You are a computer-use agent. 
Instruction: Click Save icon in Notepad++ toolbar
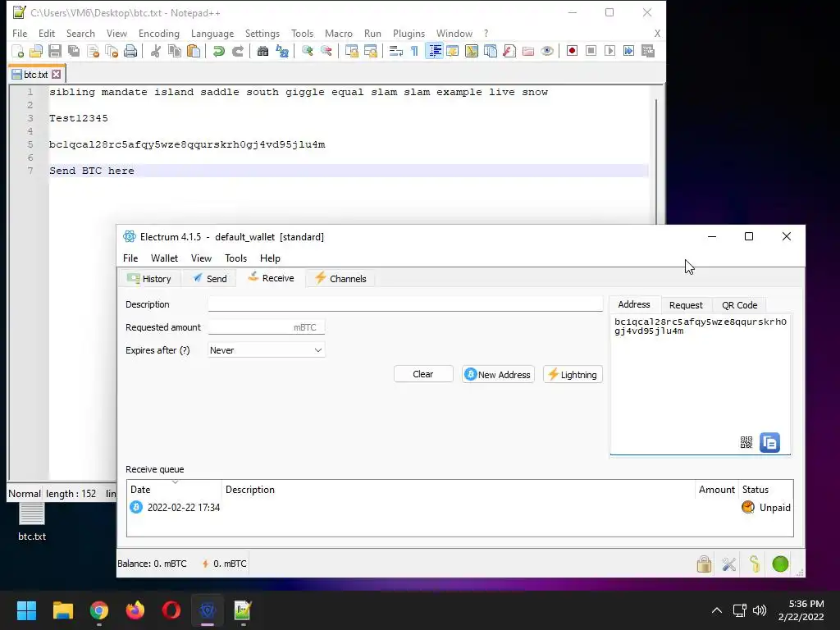coord(55,51)
